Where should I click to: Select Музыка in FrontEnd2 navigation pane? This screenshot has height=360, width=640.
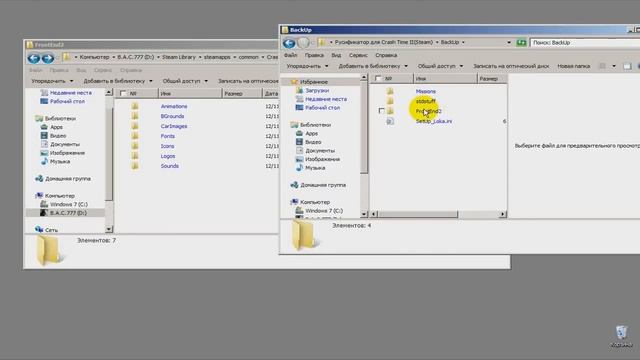click(x=60, y=162)
